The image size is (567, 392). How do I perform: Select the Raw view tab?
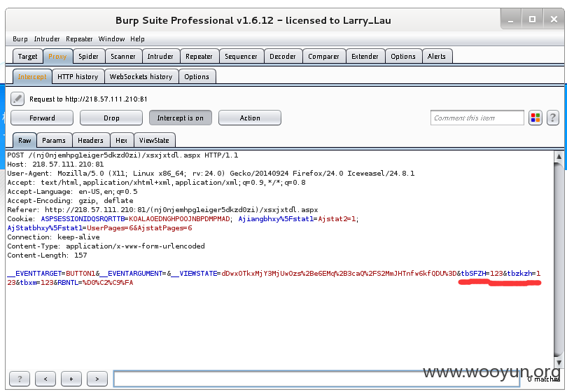tap(24, 140)
